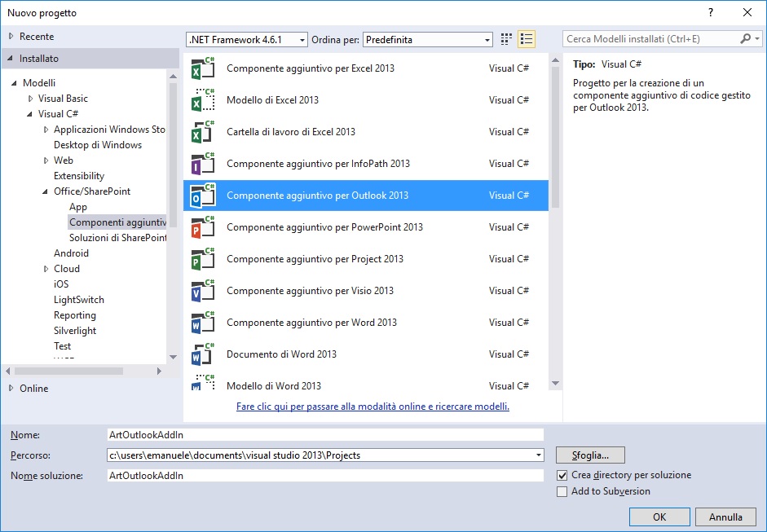Click Annulla to cancel
The image size is (767, 532).
[x=725, y=517]
